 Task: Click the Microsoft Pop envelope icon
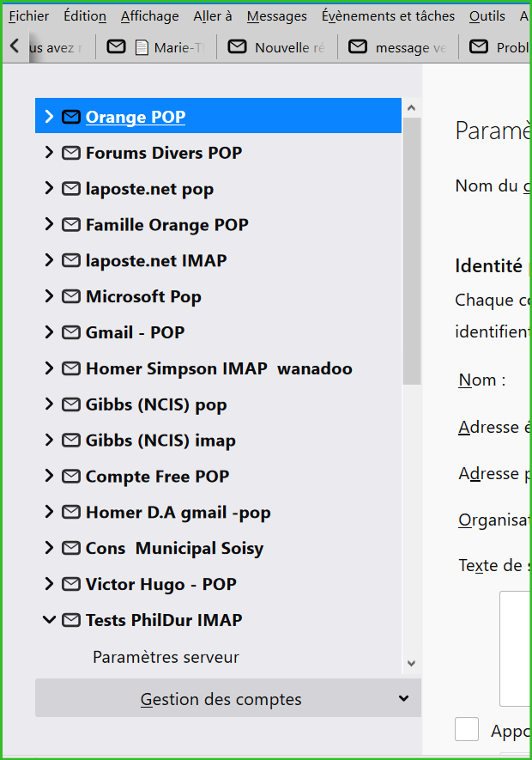point(70,296)
